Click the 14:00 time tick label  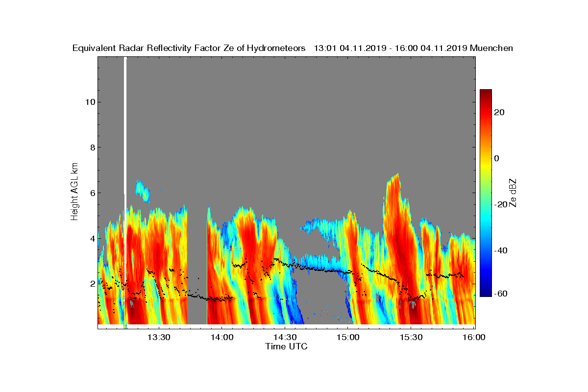click(x=221, y=337)
